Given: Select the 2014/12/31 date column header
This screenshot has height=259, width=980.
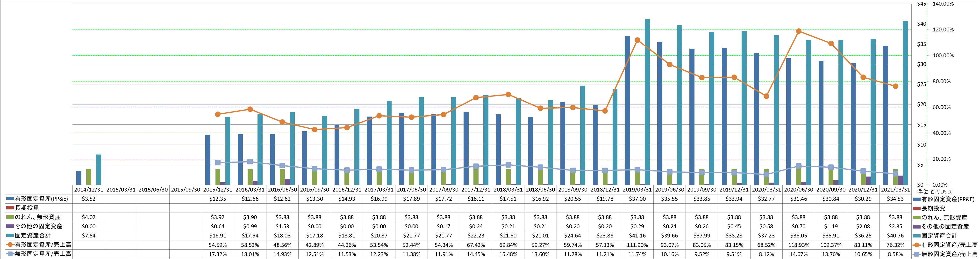Looking at the screenshot, I should 89,189.
